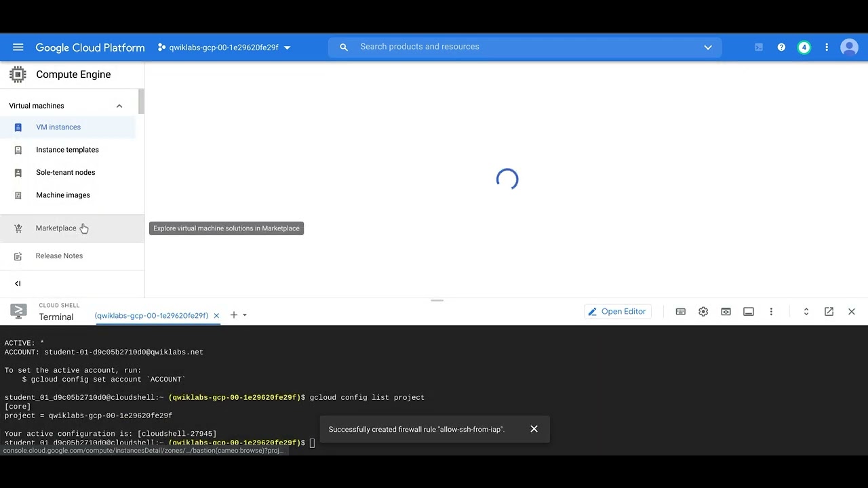Open Cloud Shell in a new window
This screenshot has width=868, height=488.
(829, 312)
